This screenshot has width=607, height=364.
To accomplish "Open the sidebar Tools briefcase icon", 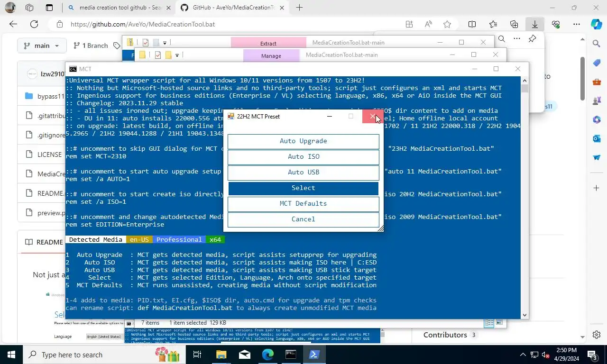I will [597, 82].
